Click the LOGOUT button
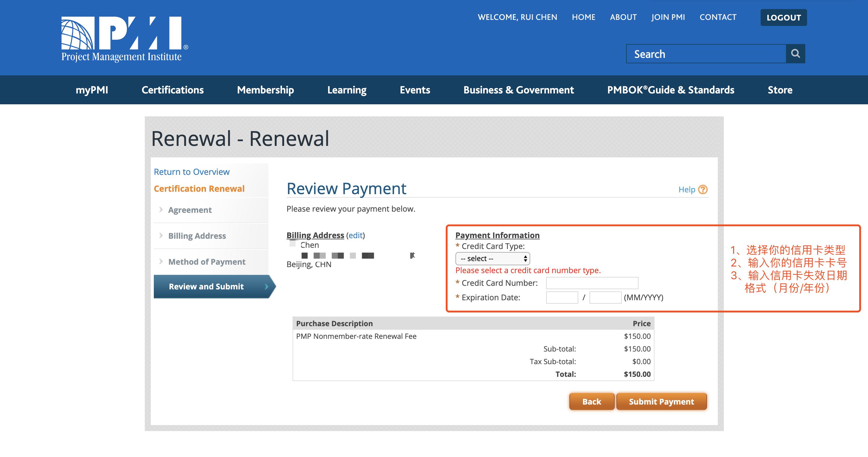Viewport: 868px width, 457px height. click(784, 17)
